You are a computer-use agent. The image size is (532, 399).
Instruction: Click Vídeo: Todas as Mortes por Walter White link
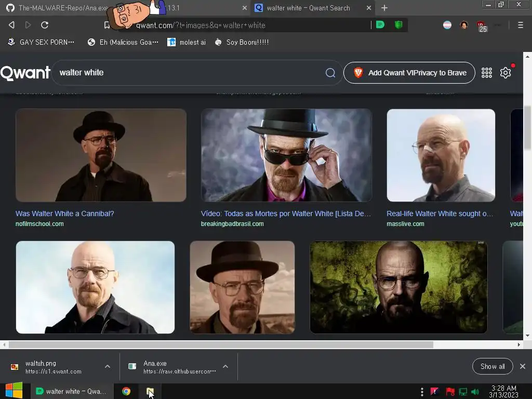click(286, 214)
